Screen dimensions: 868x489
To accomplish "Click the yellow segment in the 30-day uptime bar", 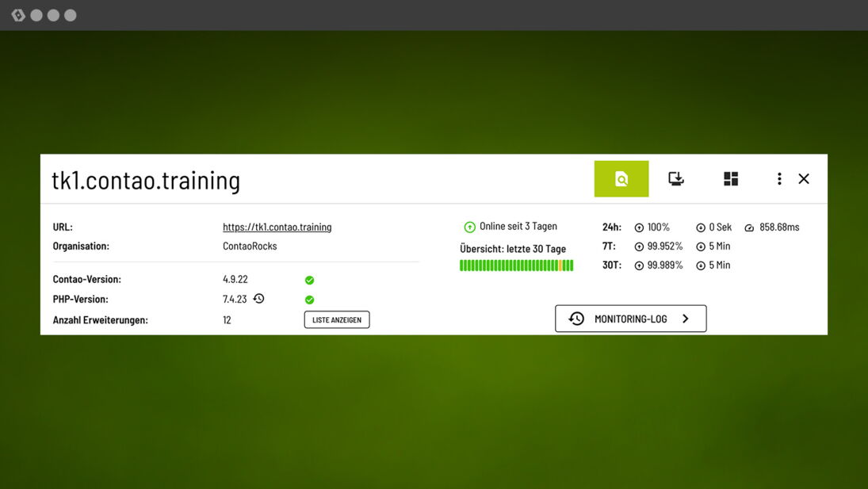I will [560, 265].
